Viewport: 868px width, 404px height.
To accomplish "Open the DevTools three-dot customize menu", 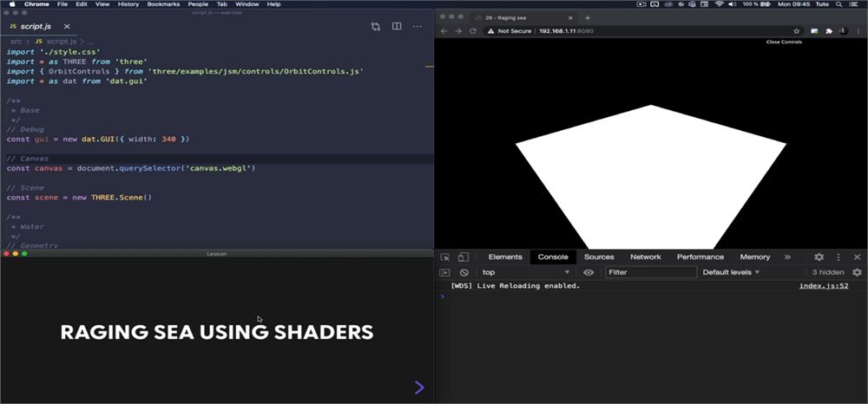I will coord(838,257).
